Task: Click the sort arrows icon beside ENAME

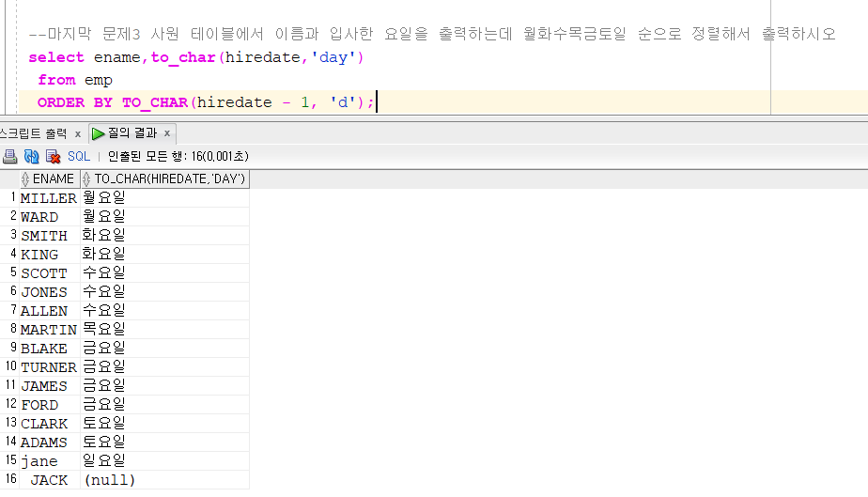Action: click(x=25, y=179)
